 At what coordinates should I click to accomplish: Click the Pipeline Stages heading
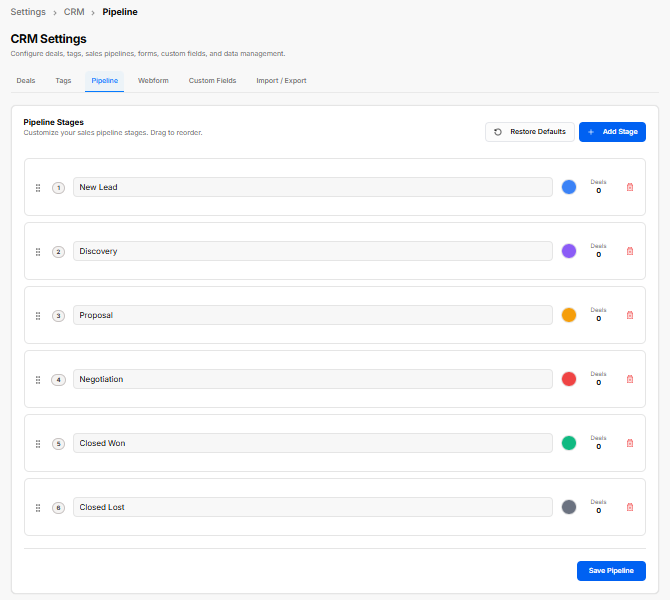click(x=54, y=122)
